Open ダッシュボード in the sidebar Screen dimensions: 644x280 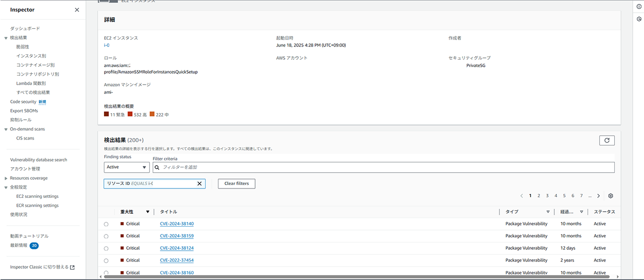click(x=25, y=29)
